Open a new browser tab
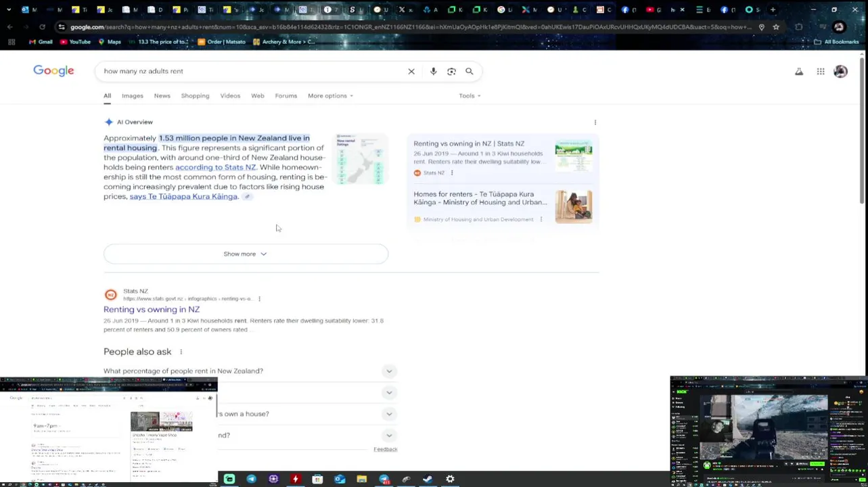Viewport: 868px width, 487px height. coord(773,9)
